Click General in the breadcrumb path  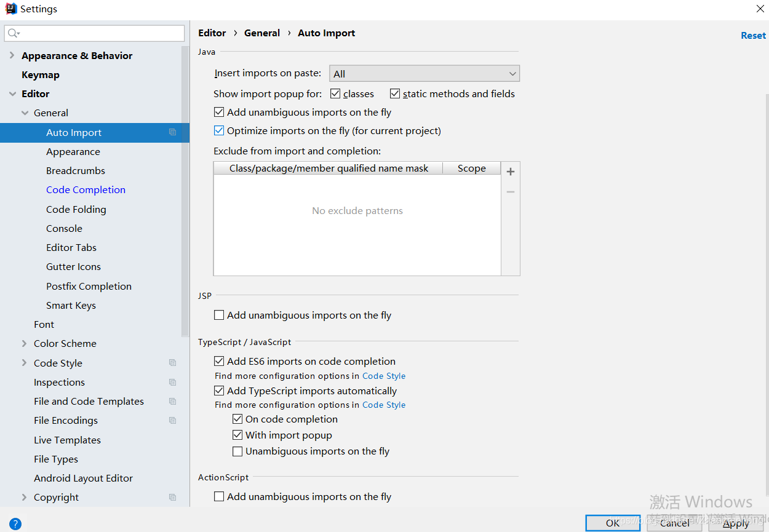point(262,33)
